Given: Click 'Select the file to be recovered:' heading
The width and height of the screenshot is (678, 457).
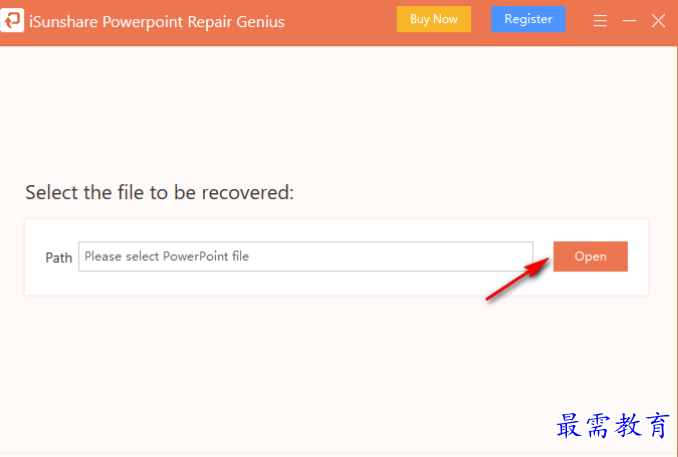Looking at the screenshot, I should coord(159,192).
